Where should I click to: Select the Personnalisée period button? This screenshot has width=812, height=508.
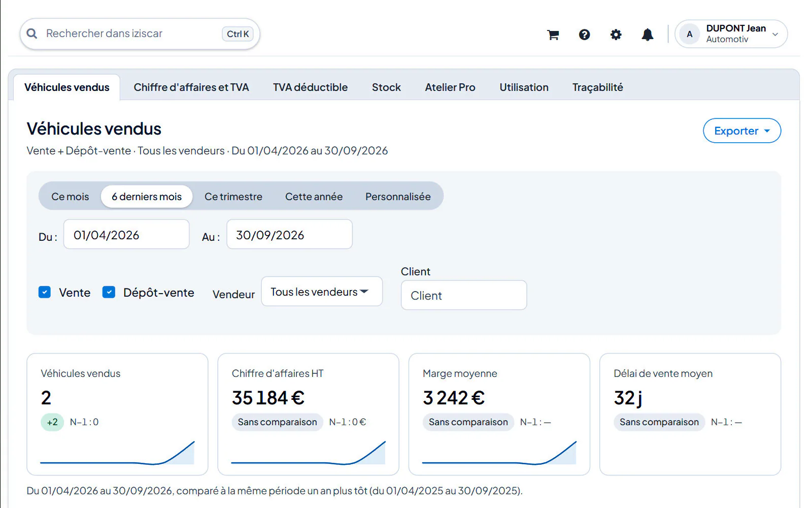tap(398, 197)
